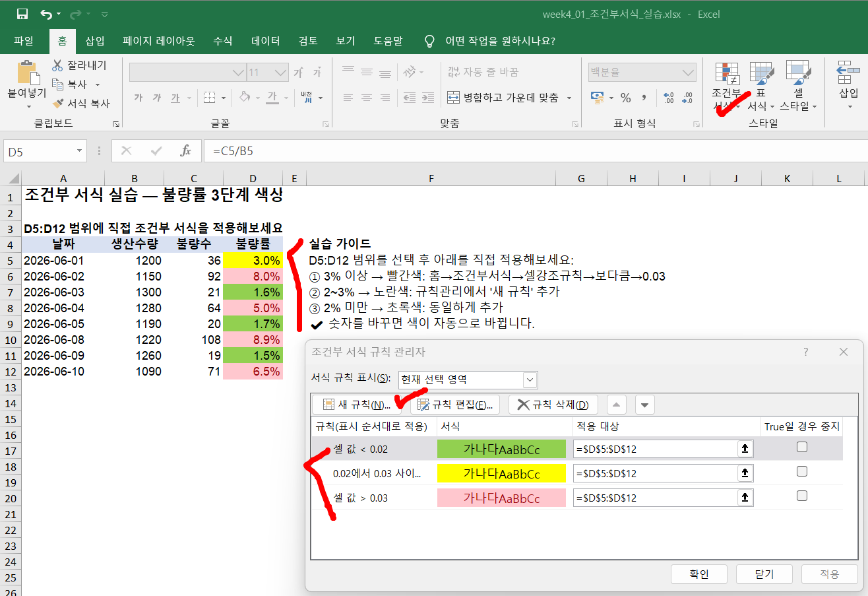Switch to the 데이터 (Data) tab
The height and width of the screenshot is (596, 868).
265,41
